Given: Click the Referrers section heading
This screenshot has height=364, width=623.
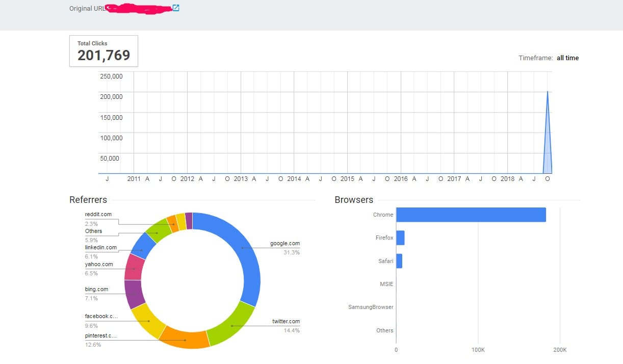Looking at the screenshot, I should pos(88,200).
